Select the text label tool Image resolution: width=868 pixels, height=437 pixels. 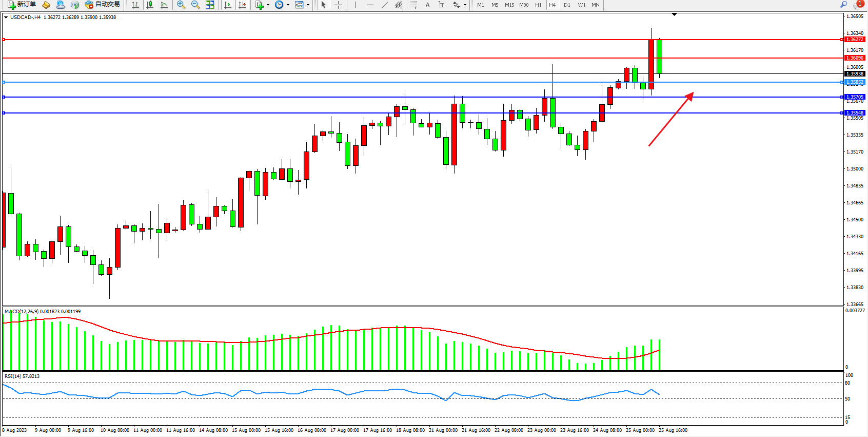tap(442, 5)
